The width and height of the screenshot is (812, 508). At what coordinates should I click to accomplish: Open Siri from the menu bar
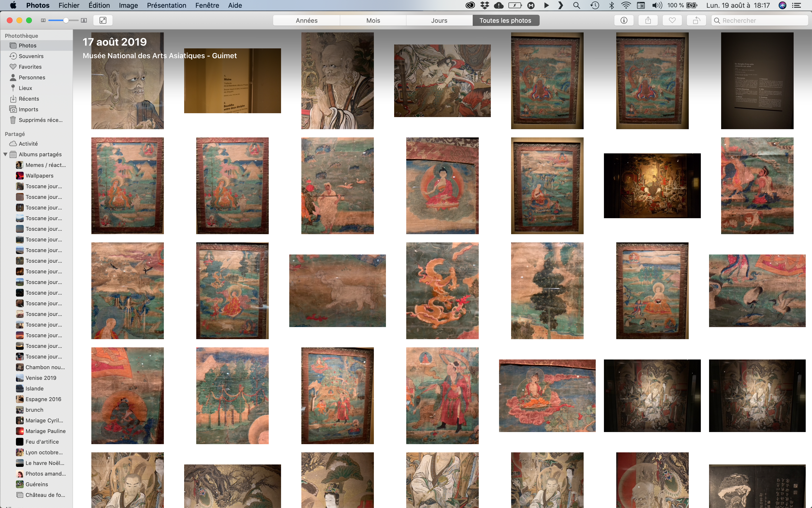(x=782, y=5)
